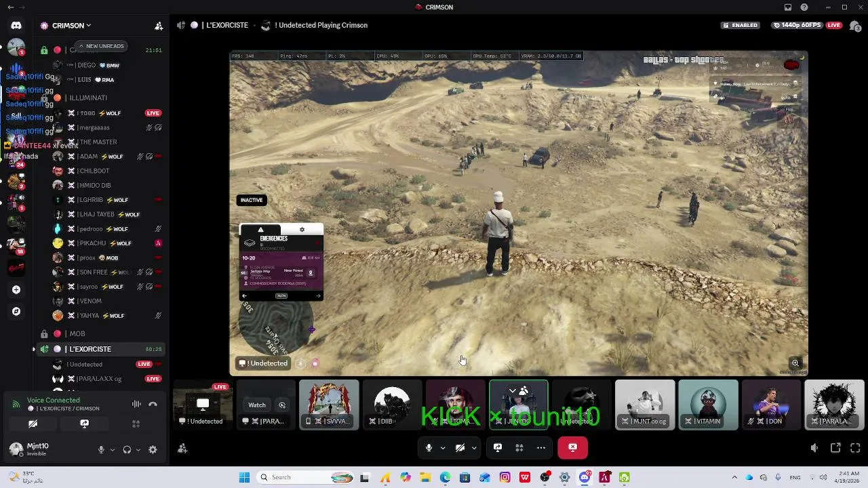The image size is (868, 488).
Task: Adjust stream volume speaker icon
Action: 814,448
